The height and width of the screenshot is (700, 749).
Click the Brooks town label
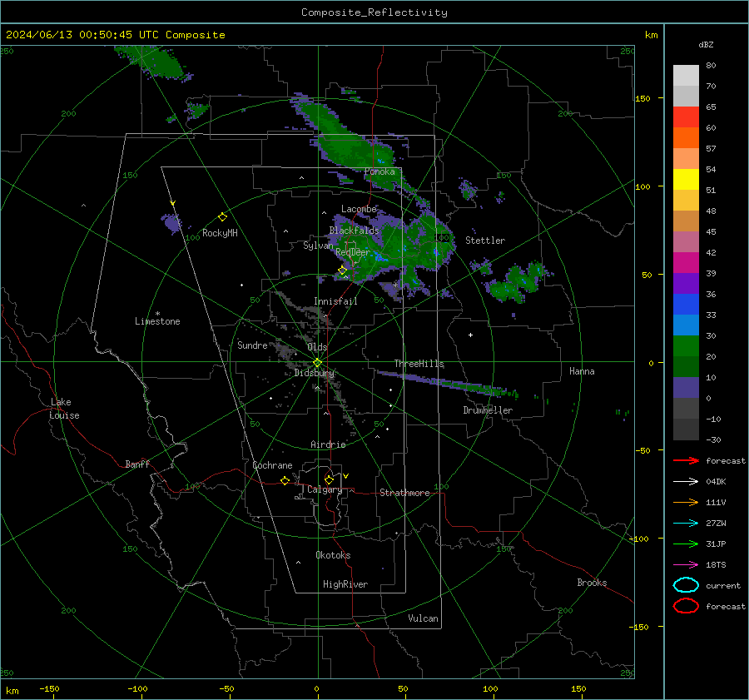tap(592, 583)
